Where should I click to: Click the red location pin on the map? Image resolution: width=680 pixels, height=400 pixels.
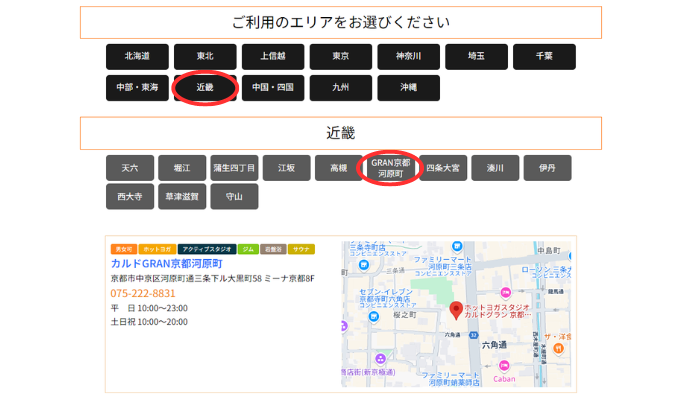(x=455, y=310)
